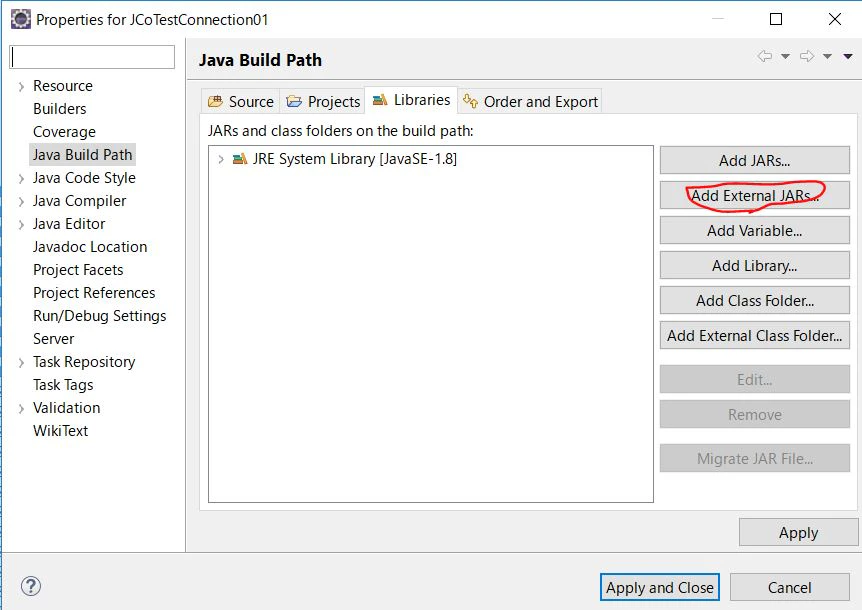Click the Add JARs... button
Screen dimensions: 862x610
(x=755, y=160)
